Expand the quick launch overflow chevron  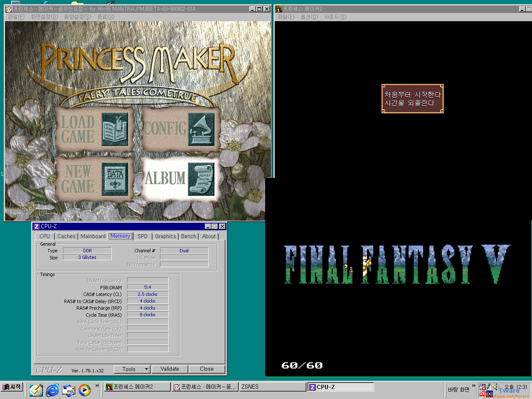pyautogui.click(x=97, y=386)
